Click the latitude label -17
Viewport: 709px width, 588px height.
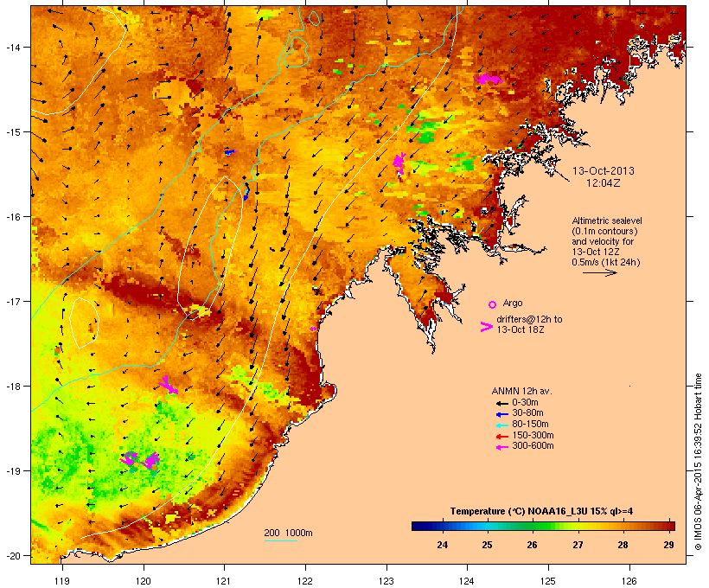coord(12,302)
